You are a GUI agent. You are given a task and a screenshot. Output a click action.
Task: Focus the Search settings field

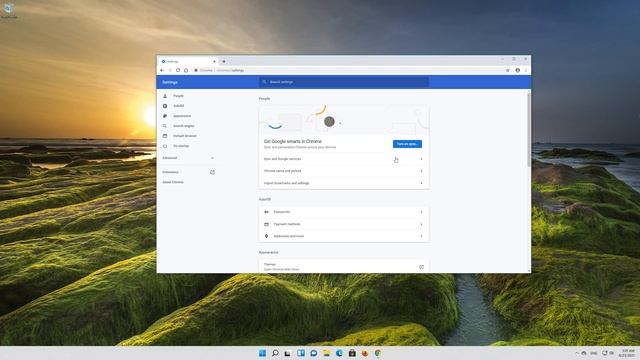click(344, 82)
